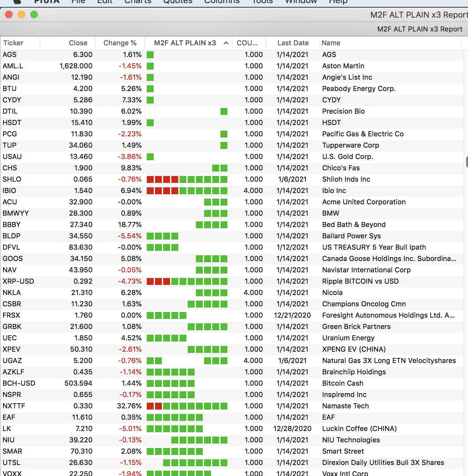Select the AML.L ticker cell
Screen dimensions: 468x476
click(13, 66)
